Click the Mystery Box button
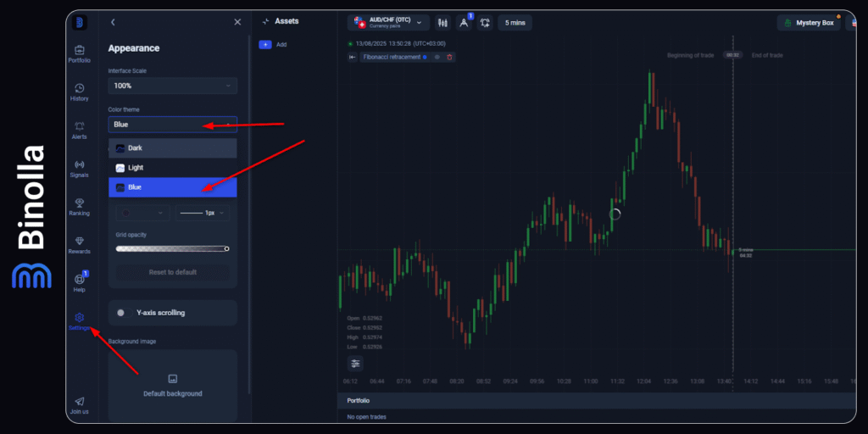The height and width of the screenshot is (434, 868). coord(809,23)
